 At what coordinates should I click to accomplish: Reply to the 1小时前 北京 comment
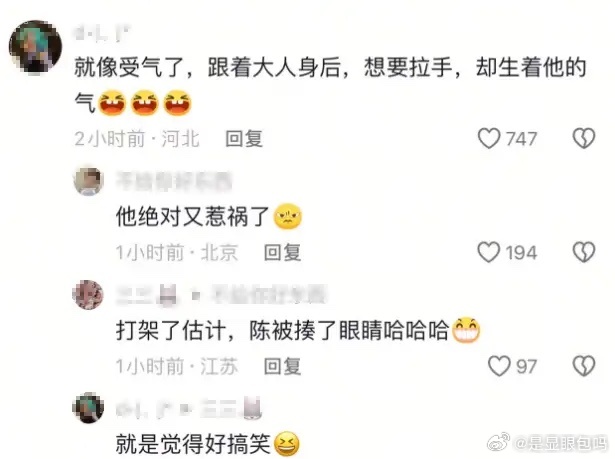pos(282,252)
